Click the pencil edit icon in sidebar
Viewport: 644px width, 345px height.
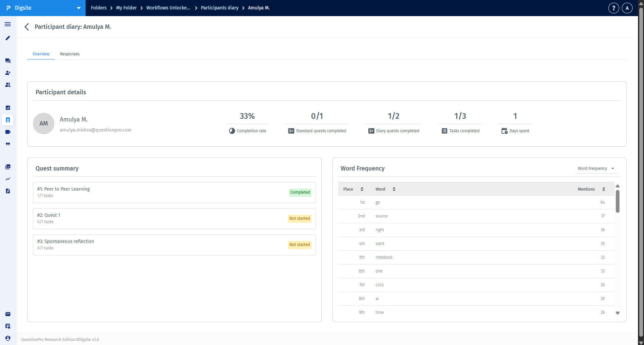pos(8,38)
